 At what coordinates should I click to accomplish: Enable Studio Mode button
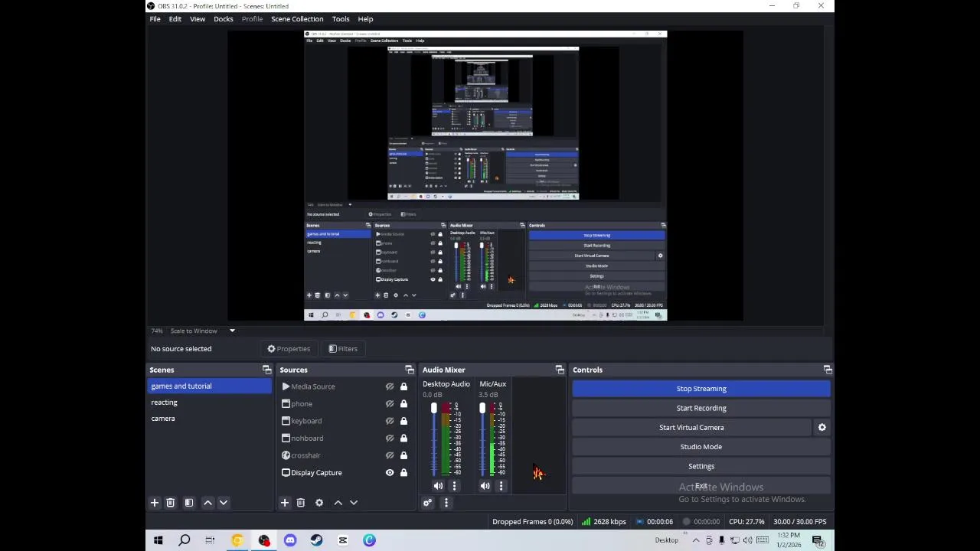tap(701, 447)
